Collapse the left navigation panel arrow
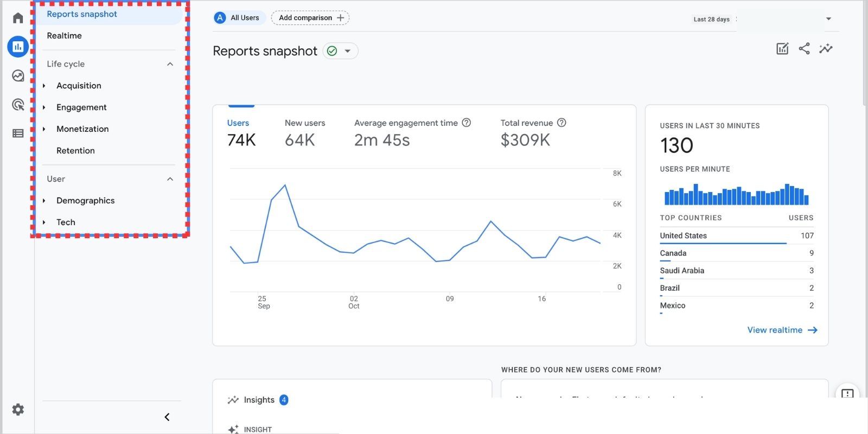Screen dimensions: 868x434 coord(167,417)
